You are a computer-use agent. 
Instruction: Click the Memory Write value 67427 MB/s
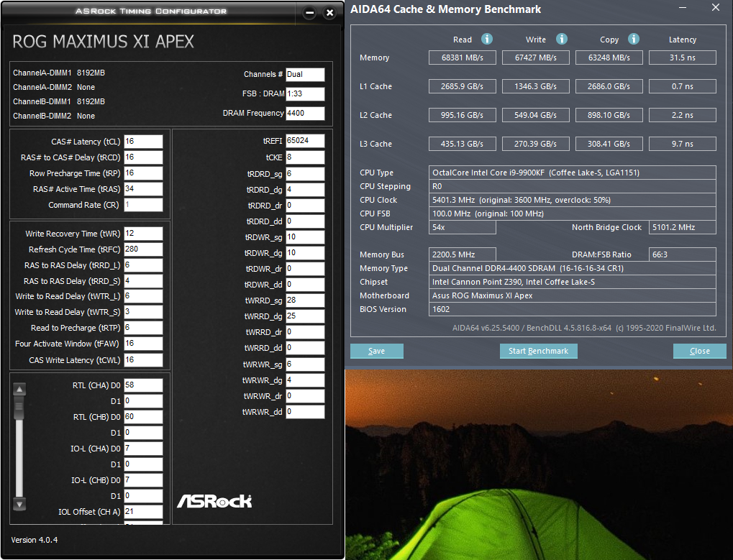pyautogui.click(x=535, y=58)
